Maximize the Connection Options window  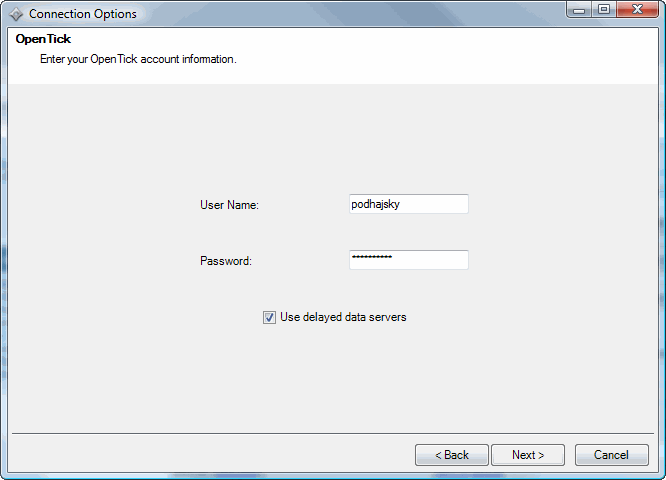[x=604, y=9]
